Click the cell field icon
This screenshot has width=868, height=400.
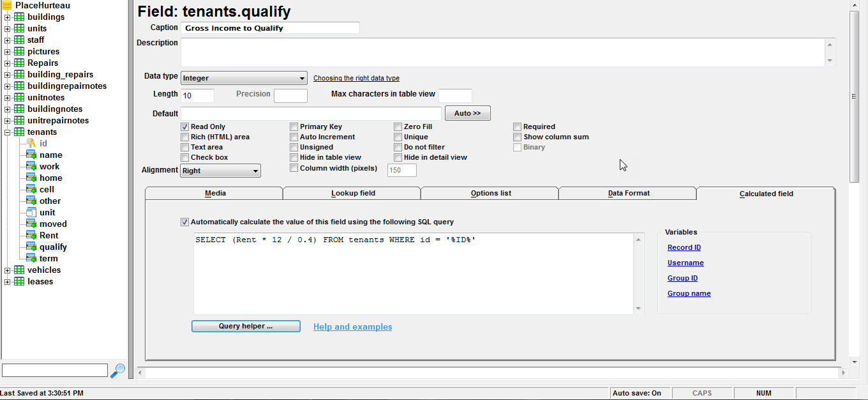tap(31, 190)
